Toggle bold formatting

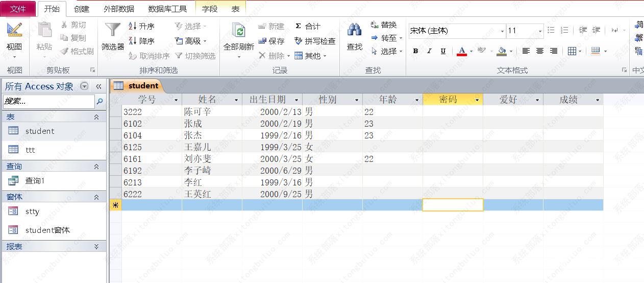click(415, 51)
